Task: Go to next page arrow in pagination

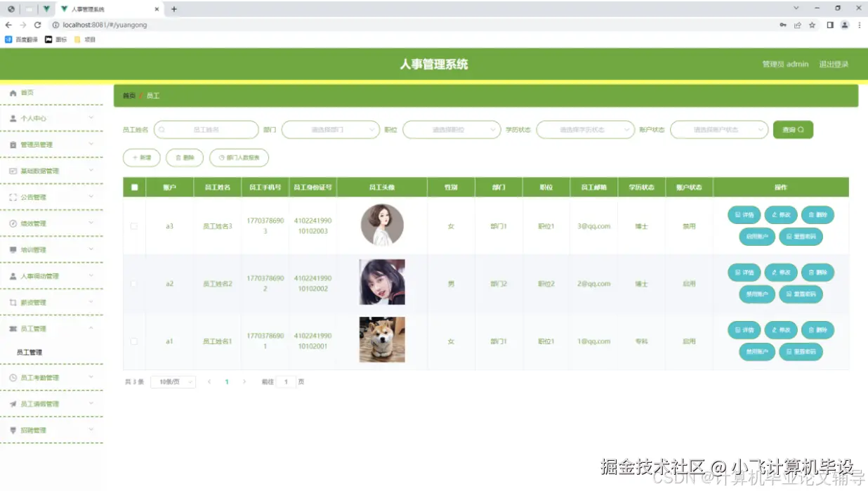Action: point(244,382)
